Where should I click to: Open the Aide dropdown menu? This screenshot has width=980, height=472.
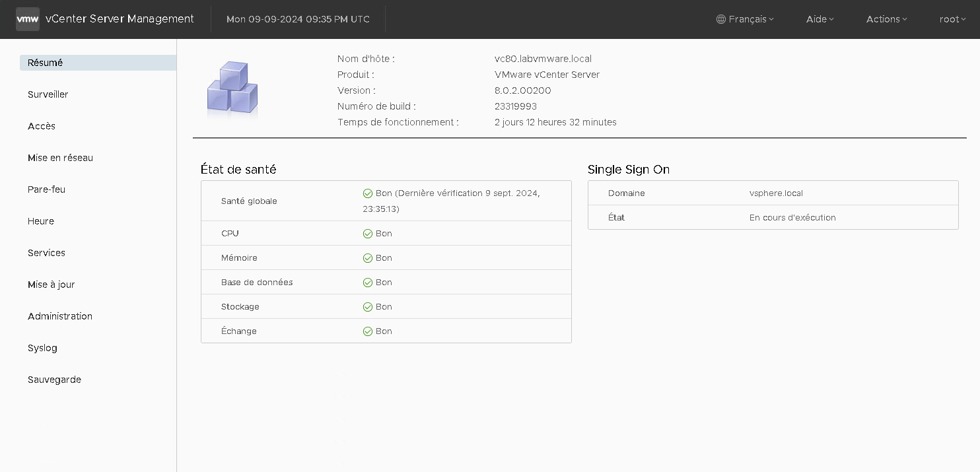pos(820,19)
